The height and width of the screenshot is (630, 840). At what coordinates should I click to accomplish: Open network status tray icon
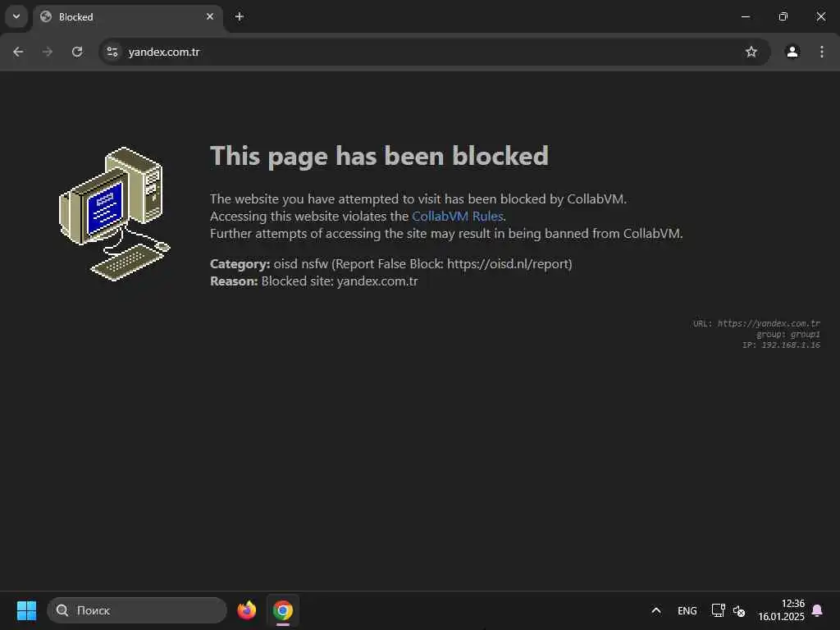tap(718, 610)
